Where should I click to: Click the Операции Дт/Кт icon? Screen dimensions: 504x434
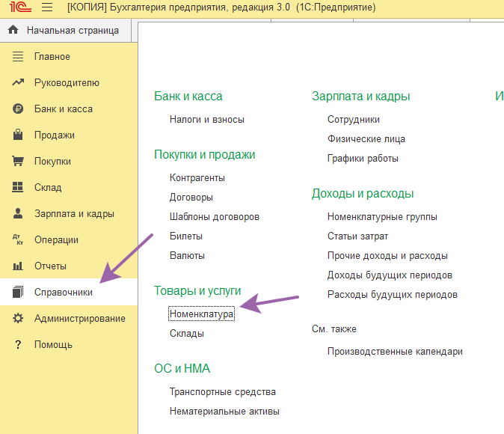pos(19,240)
